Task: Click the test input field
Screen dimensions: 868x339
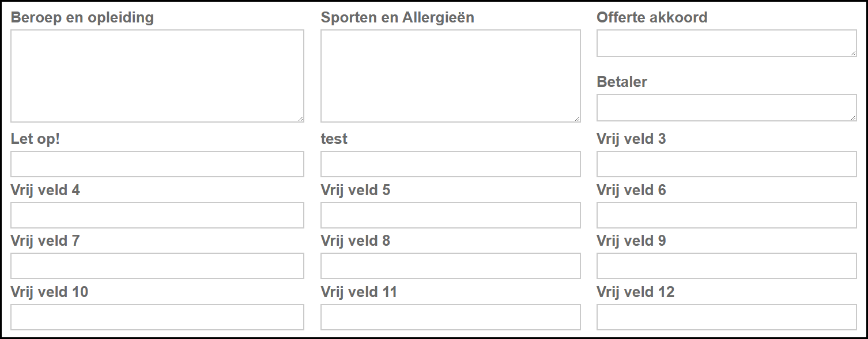Action: (x=450, y=164)
